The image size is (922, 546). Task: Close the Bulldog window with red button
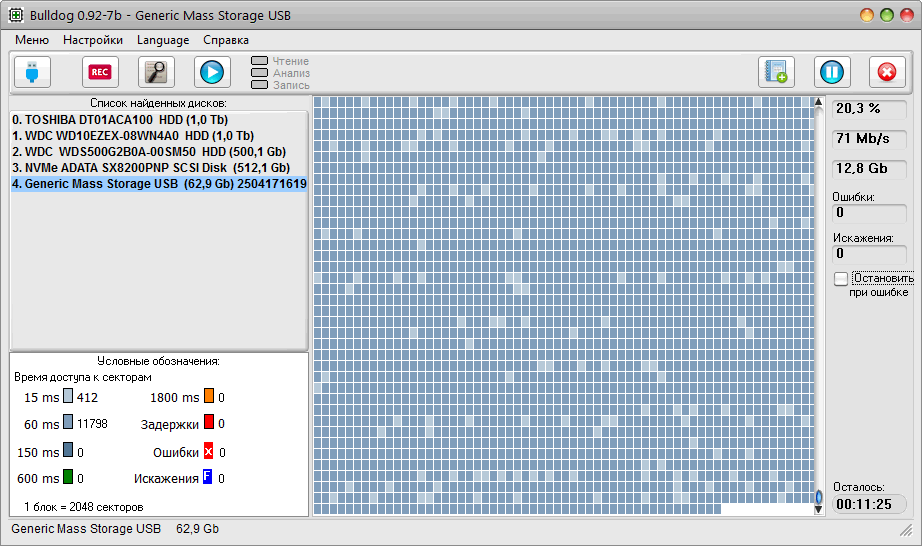907,15
